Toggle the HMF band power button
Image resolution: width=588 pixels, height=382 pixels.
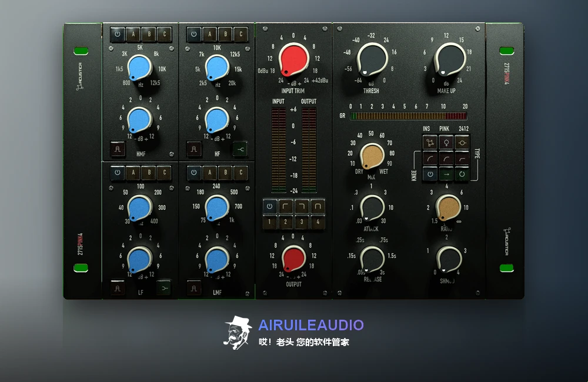coord(118,34)
